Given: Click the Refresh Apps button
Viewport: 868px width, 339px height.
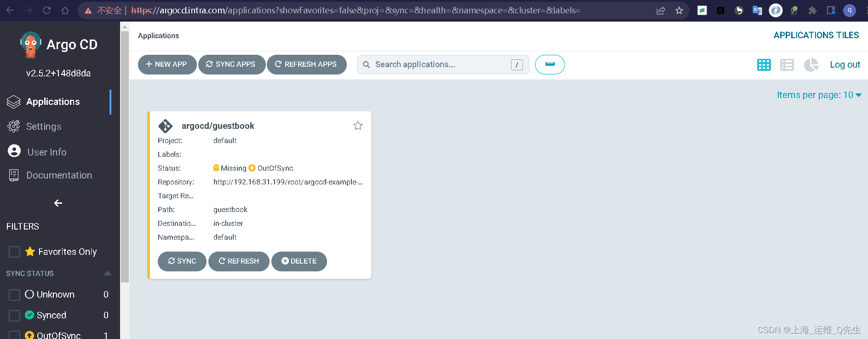Looking at the screenshot, I should tap(307, 64).
